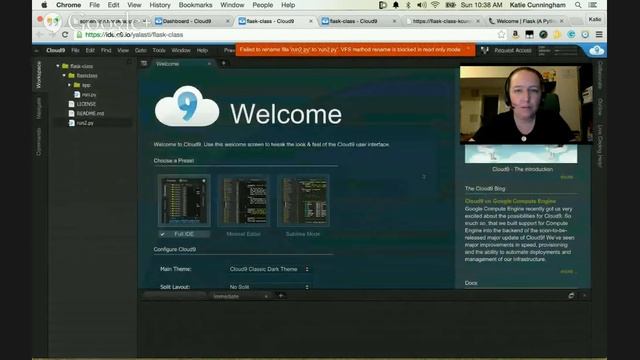Screen dimensions: 640x360
Task: Click the Chrome address bar
Action: point(286,35)
